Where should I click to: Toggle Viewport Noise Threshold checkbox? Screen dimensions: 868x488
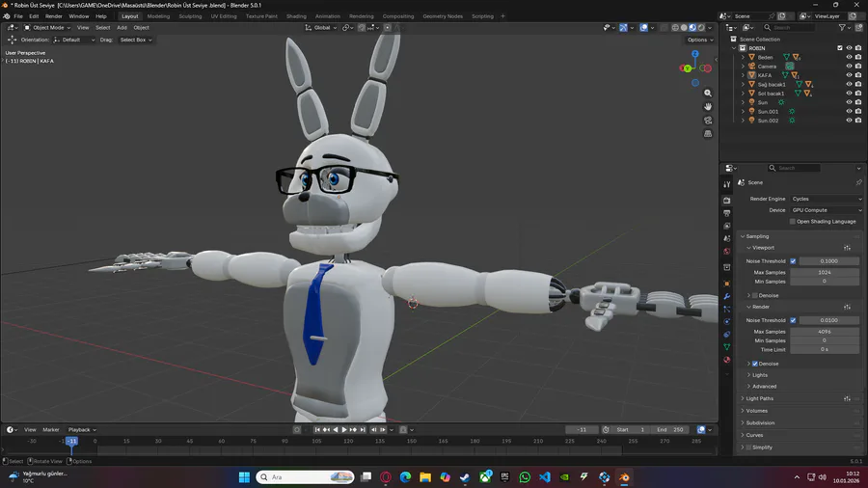(x=793, y=261)
